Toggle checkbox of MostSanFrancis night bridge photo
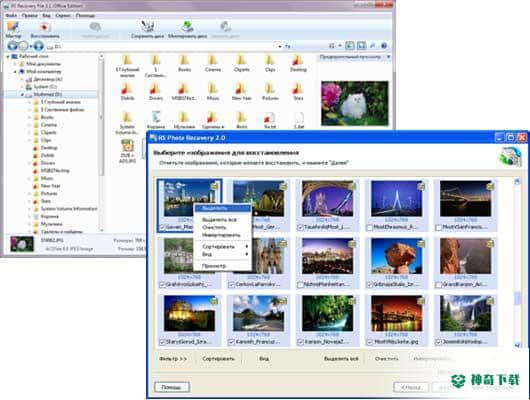Viewport: 530px width, 400px height. click(439, 227)
